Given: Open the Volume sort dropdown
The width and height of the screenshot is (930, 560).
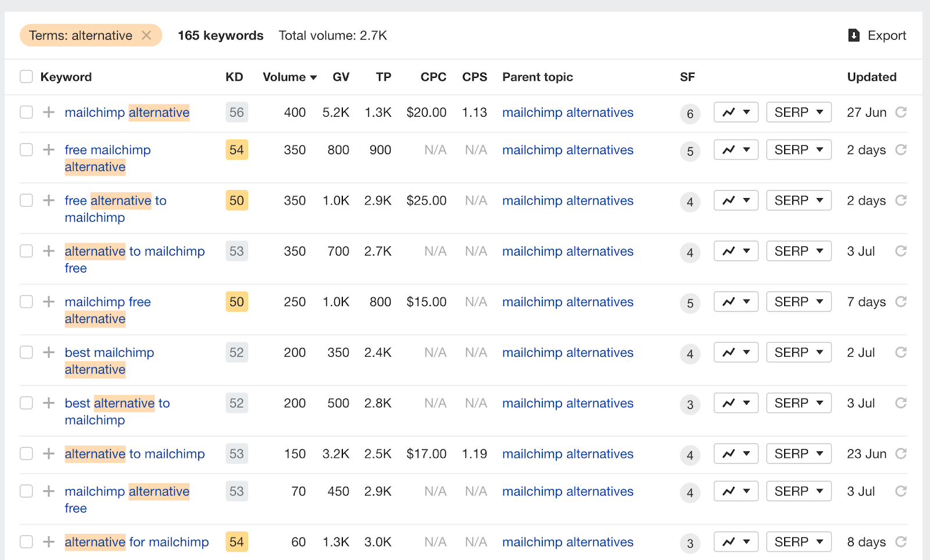Looking at the screenshot, I should tap(313, 77).
